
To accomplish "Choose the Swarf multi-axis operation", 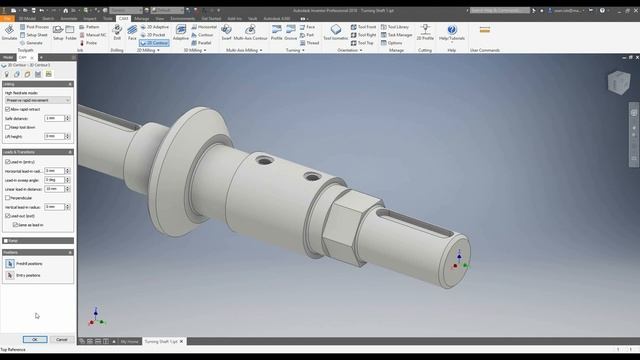I will 226,32.
